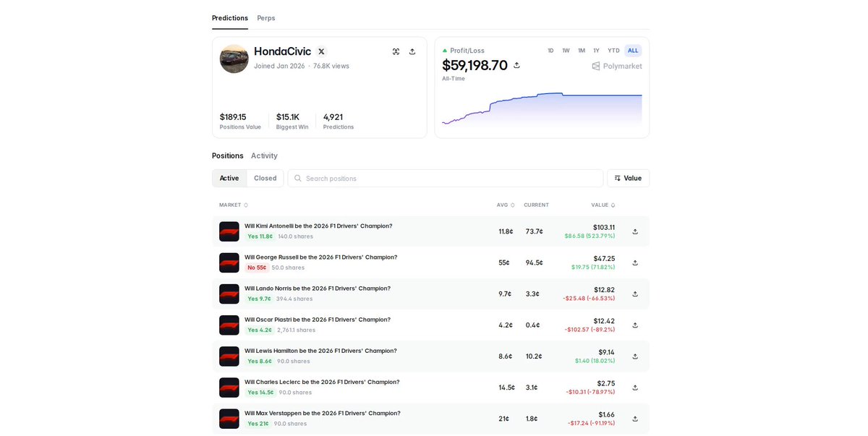Sort positions by VALUE column header

[603, 205]
